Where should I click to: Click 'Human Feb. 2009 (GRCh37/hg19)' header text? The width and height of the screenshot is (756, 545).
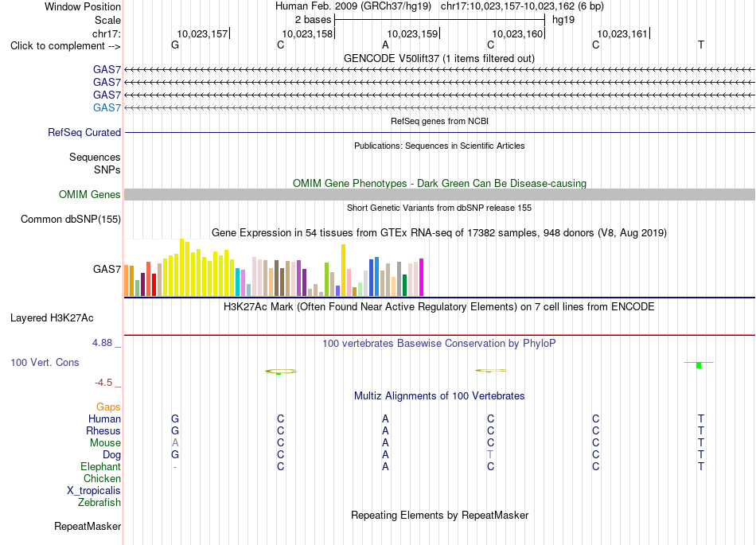353,6
